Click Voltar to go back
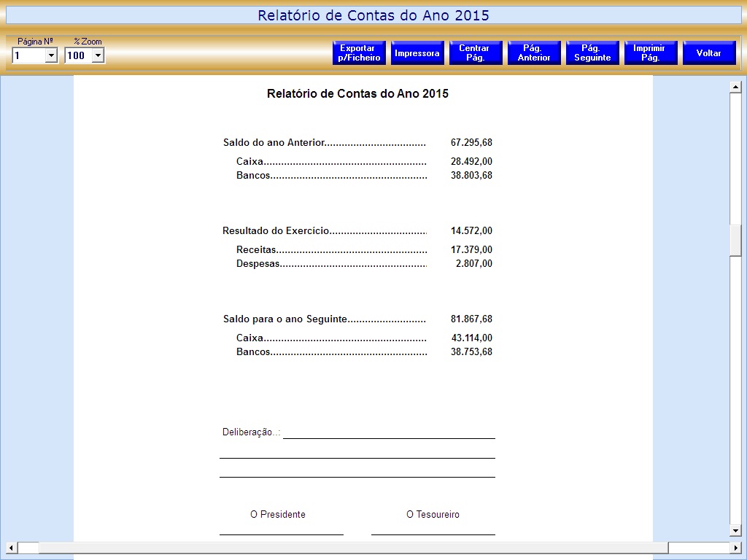This screenshot has height=560, width=747. tap(709, 53)
